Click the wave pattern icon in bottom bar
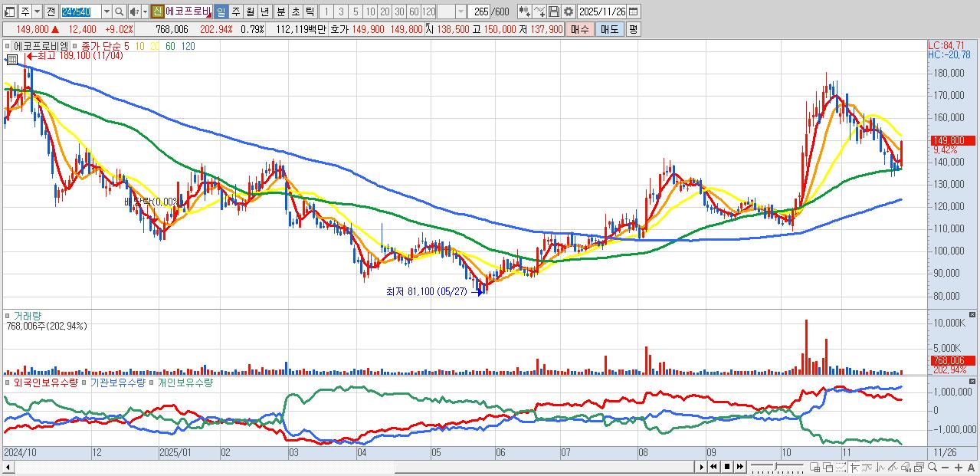This screenshot has height=476, width=980. (x=880, y=467)
